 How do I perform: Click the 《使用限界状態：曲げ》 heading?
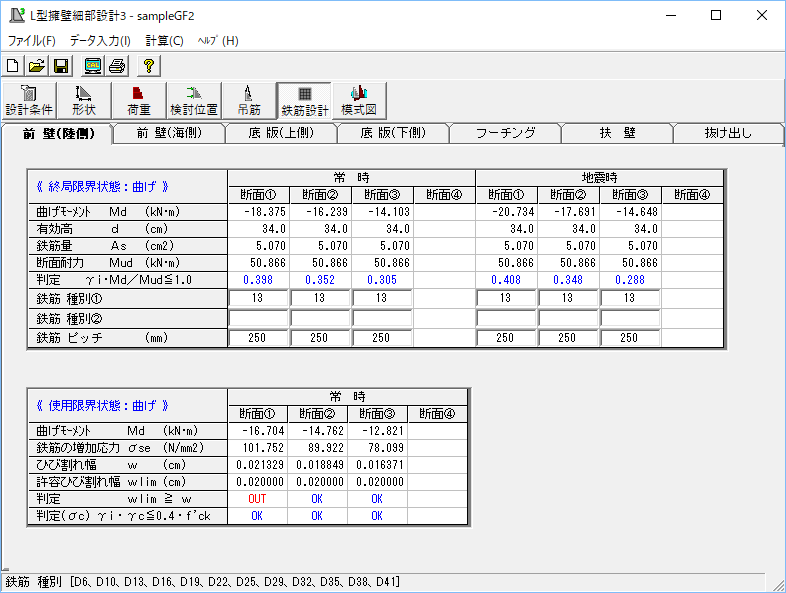coord(103,406)
